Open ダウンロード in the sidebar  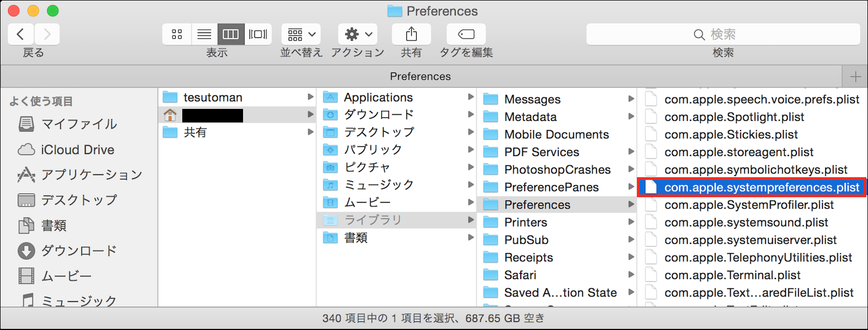tap(79, 250)
